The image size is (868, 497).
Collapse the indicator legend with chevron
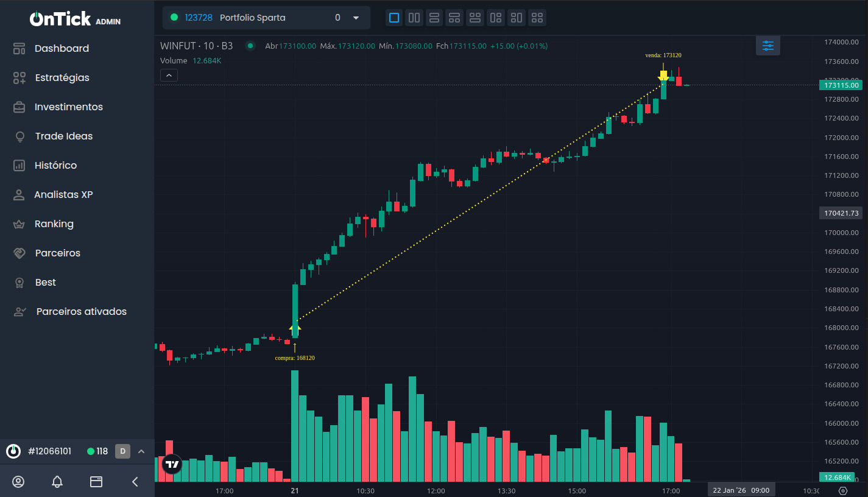[x=169, y=76]
